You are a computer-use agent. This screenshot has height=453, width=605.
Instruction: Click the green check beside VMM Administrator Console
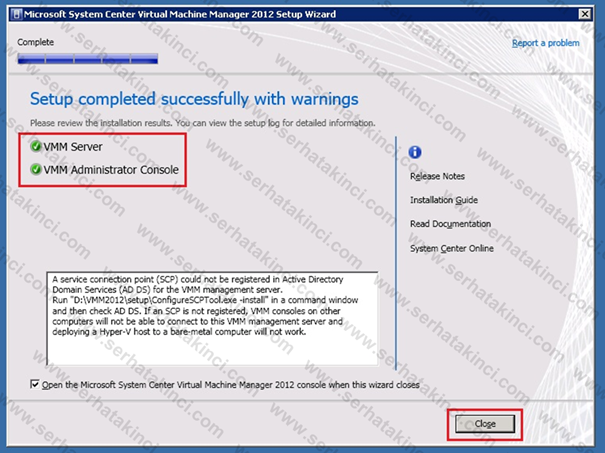pyautogui.click(x=35, y=169)
